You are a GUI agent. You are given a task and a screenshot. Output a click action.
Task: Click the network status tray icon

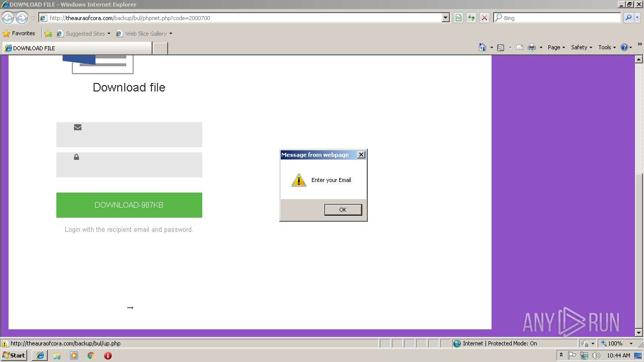pyautogui.click(x=584, y=355)
